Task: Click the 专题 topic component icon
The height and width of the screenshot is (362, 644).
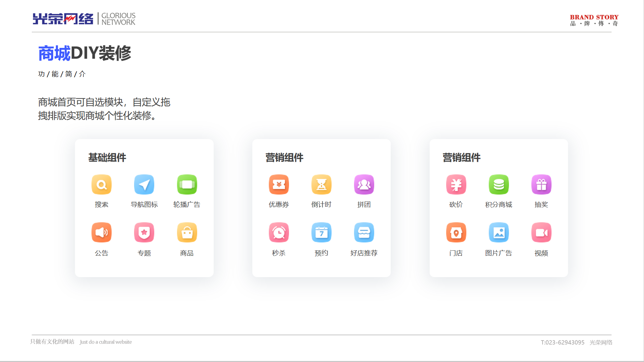Action: (144, 233)
